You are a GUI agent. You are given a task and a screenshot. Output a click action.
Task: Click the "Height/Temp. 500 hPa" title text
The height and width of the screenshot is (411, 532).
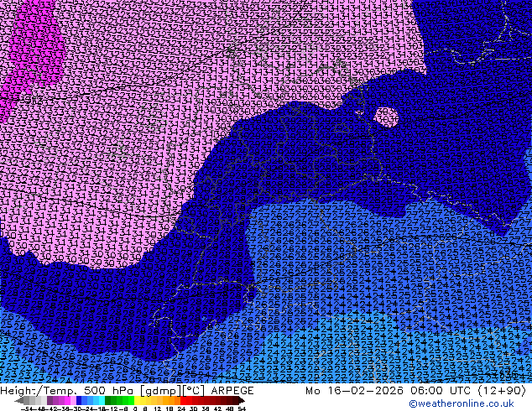pos(66,391)
